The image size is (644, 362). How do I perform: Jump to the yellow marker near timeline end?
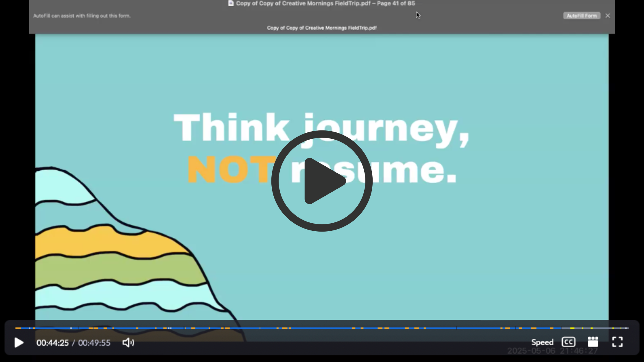[572, 328]
